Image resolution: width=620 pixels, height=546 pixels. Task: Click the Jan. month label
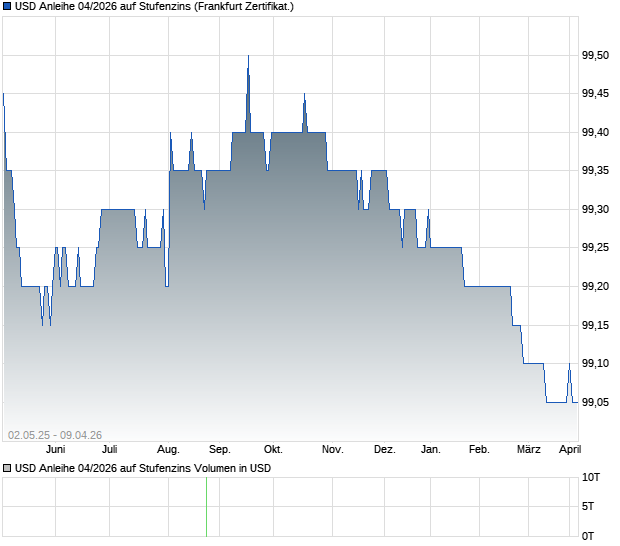[x=431, y=450]
